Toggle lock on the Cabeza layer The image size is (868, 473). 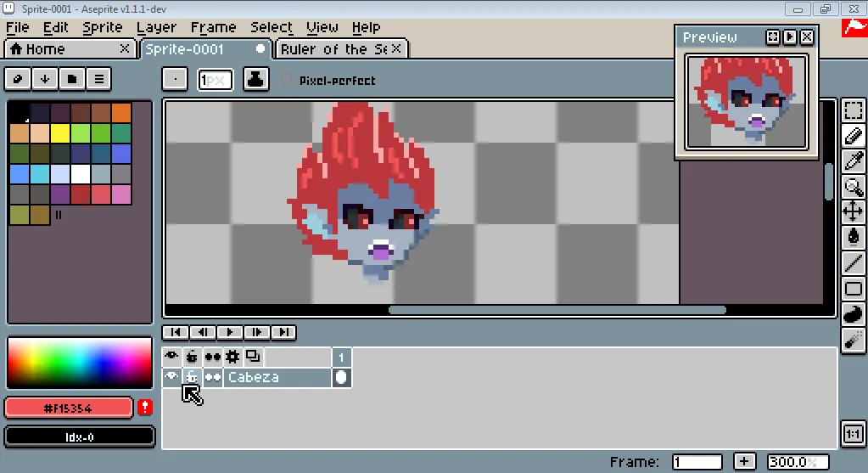tap(192, 377)
